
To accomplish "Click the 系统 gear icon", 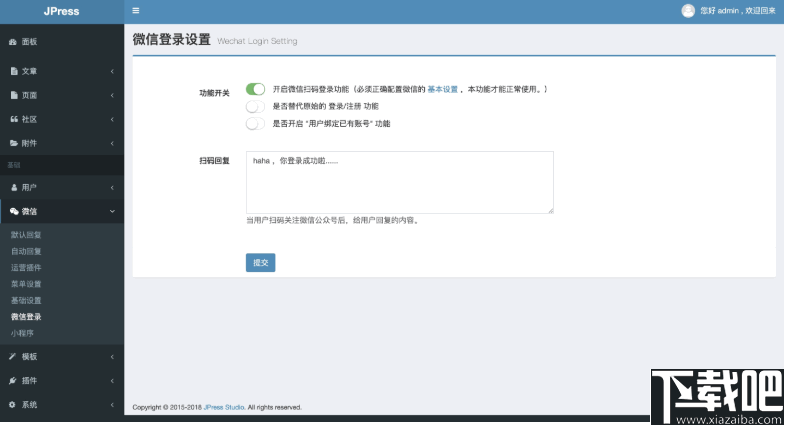I will coord(13,404).
